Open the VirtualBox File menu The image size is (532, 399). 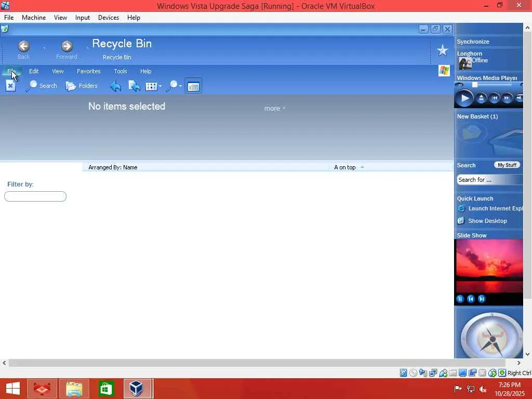[9, 18]
